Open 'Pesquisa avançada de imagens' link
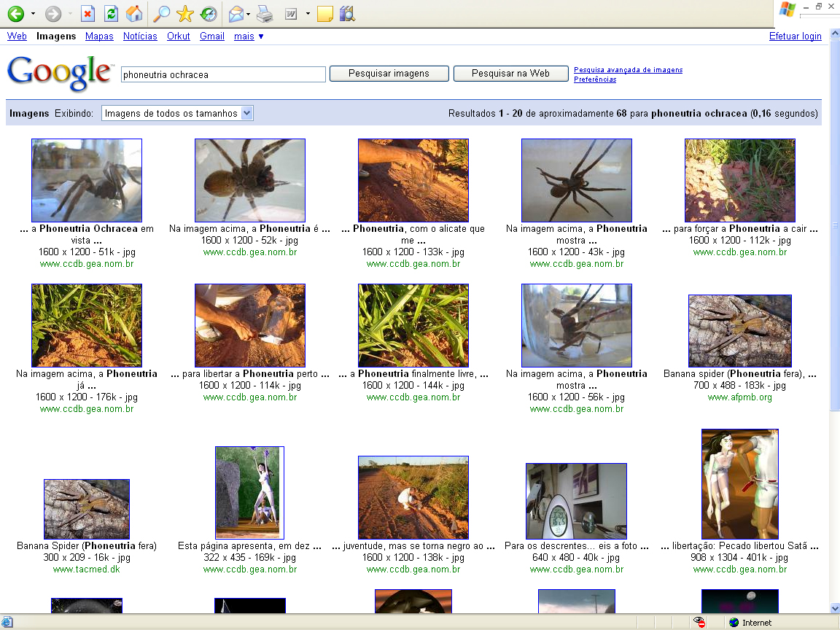840x630 pixels. click(x=628, y=70)
